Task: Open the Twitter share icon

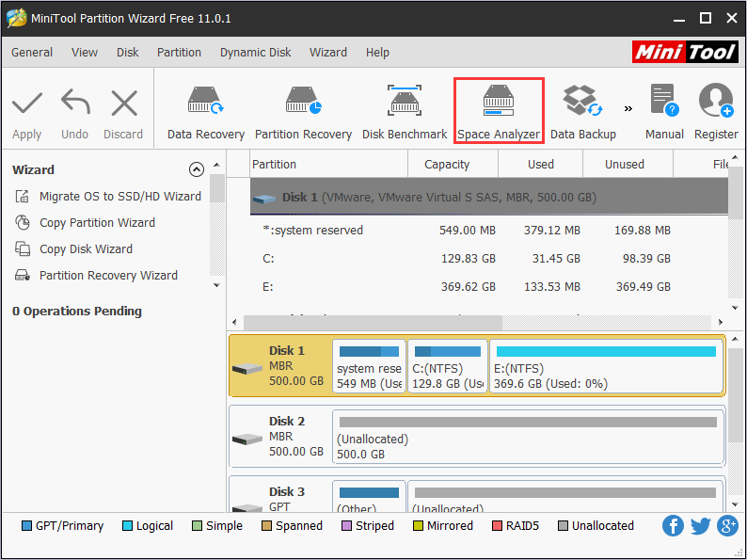Action: coord(700,526)
